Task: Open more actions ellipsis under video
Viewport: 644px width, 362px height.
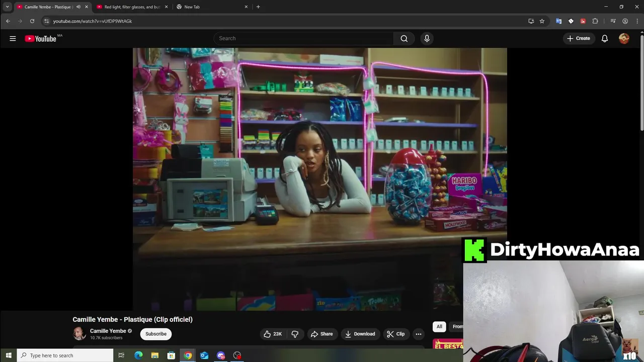Action: click(x=418, y=334)
